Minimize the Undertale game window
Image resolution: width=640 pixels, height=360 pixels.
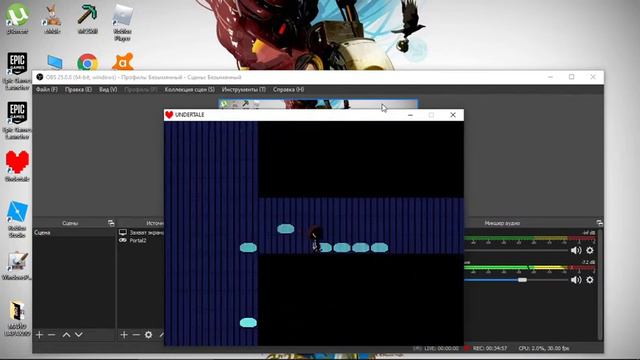coord(410,115)
